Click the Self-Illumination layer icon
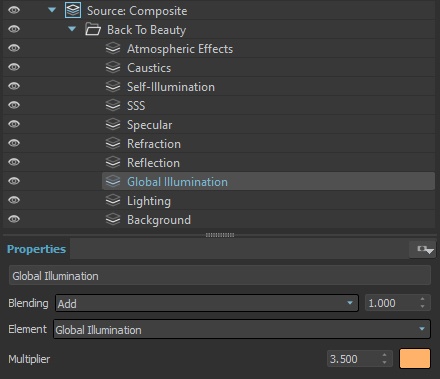This screenshot has height=379, width=440. [113, 86]
